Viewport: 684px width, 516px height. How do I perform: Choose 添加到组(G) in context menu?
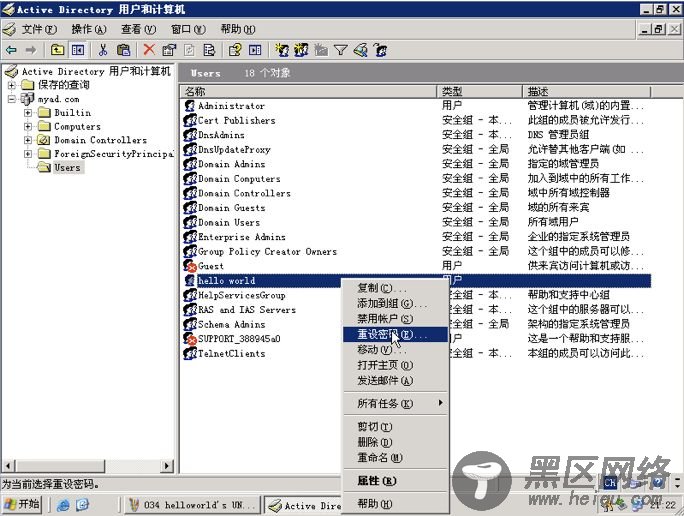click(395, 304)
